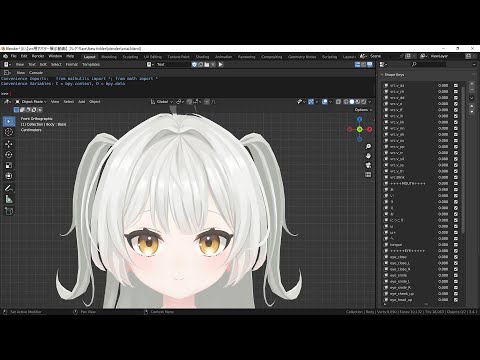Switch to material preview shading
The width and height of the screenshot is (480, 360).
pyautogui.click(x=358, y=102)
